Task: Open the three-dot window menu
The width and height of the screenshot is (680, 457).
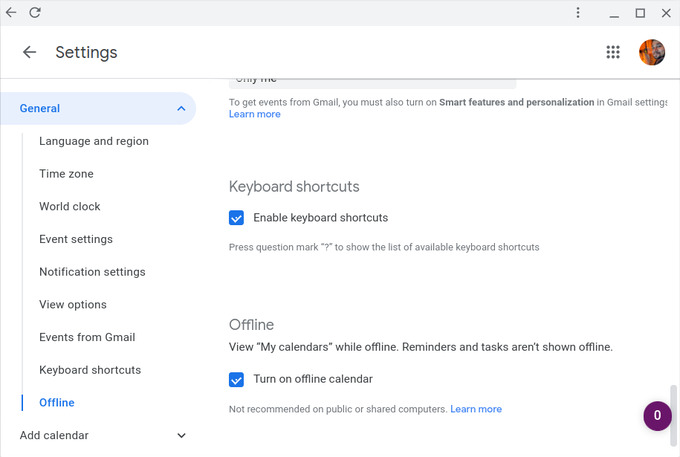Action: point(578,12)
